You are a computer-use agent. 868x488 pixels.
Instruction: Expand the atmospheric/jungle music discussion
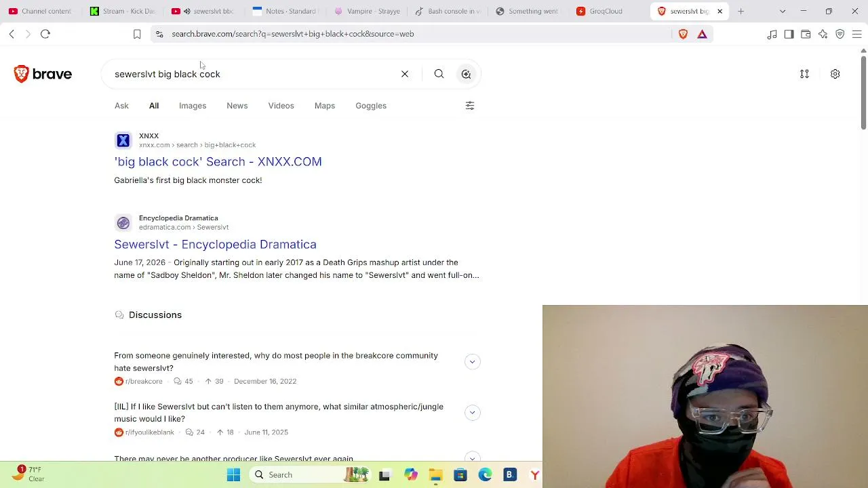tap(473, 413)
